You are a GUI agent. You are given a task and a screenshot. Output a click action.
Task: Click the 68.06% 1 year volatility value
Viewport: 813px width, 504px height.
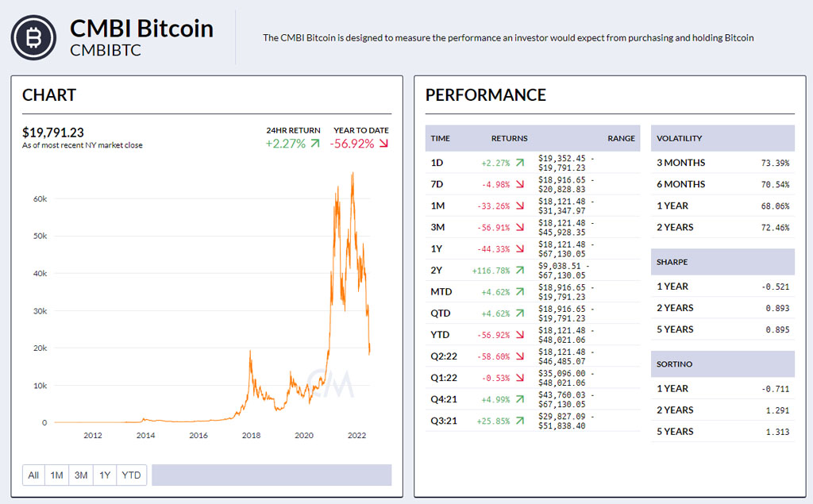(x=775, y=206)
